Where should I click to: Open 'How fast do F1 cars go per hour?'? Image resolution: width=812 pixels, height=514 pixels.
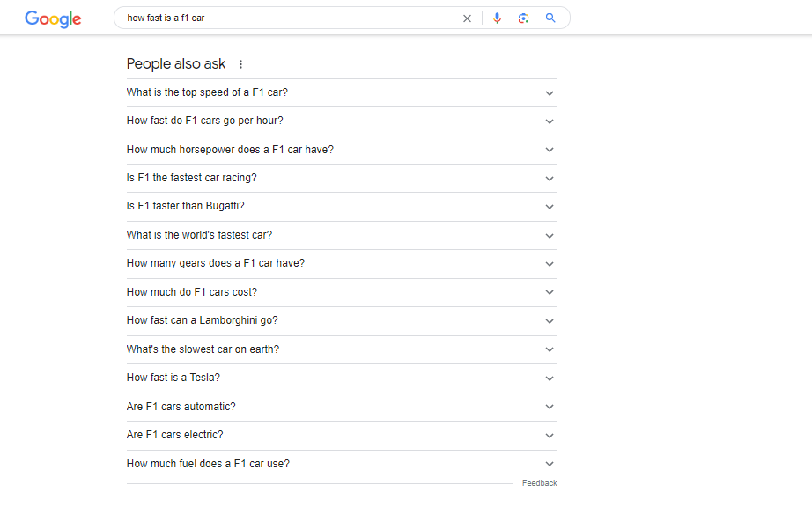[204, 121]
